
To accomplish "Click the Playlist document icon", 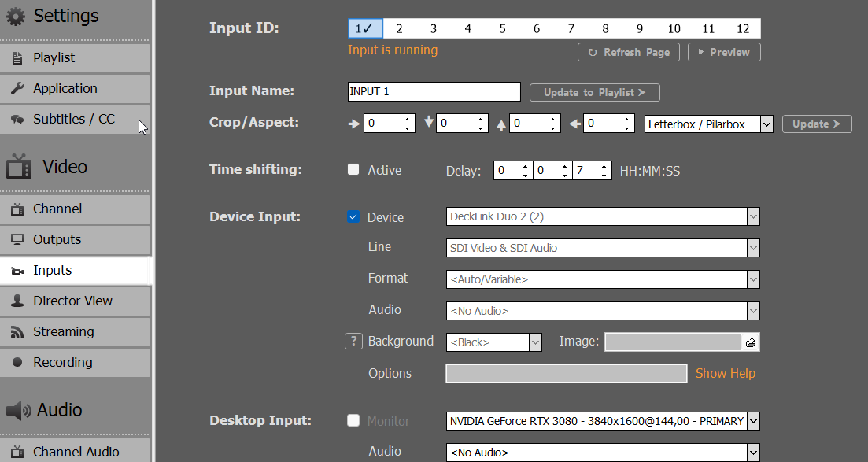I will (17, 57).
